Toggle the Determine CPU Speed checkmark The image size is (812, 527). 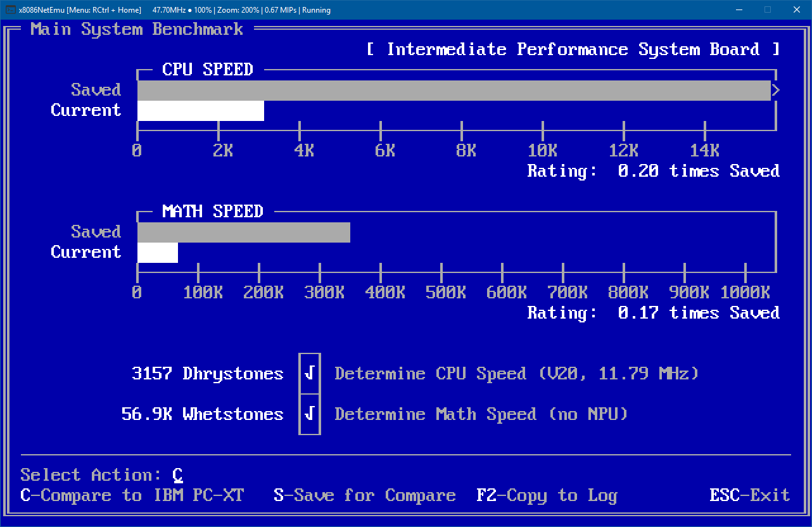tap(310, 374)
